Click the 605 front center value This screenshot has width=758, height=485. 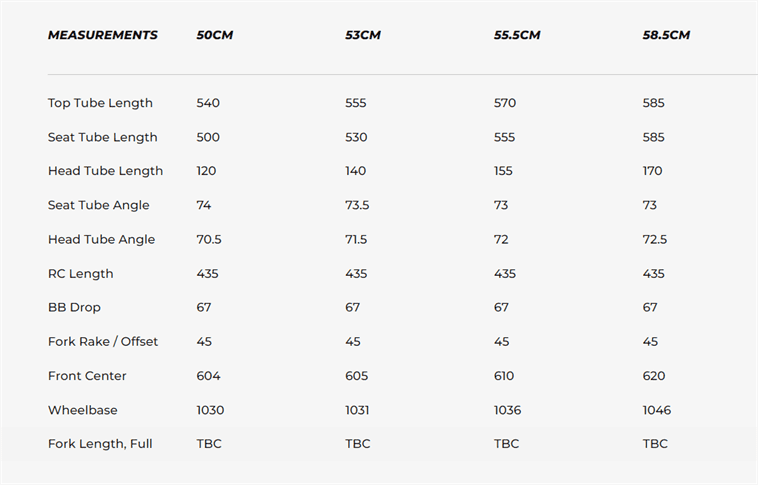[356, 376]
